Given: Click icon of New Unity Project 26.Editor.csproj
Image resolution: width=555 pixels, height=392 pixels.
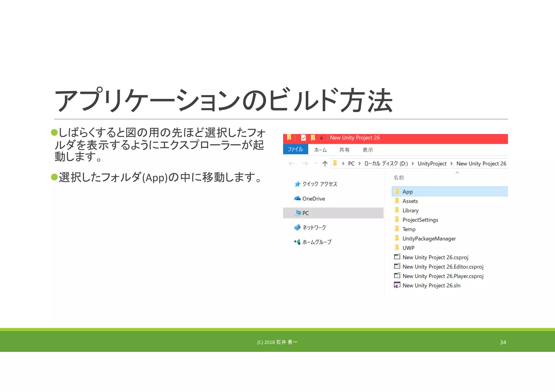Looking at the screenshot, I should pyautogui.click(x=397, y=266).
